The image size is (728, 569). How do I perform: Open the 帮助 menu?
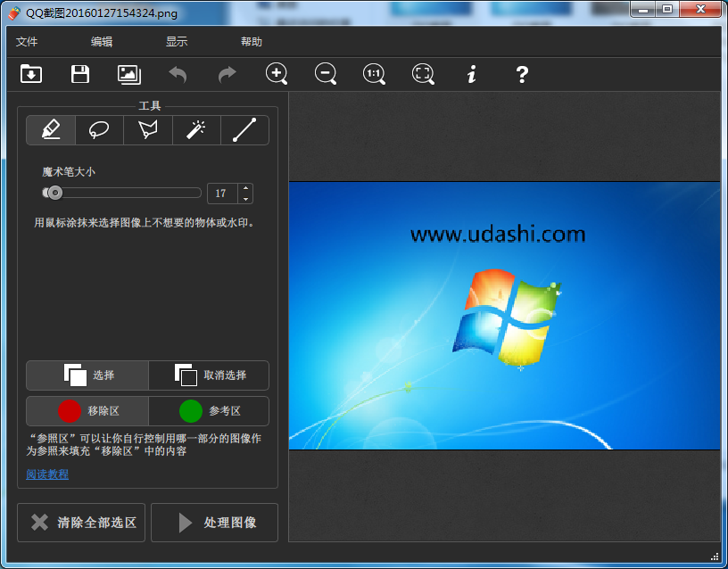pyautogui.click(x=252, y=42)
